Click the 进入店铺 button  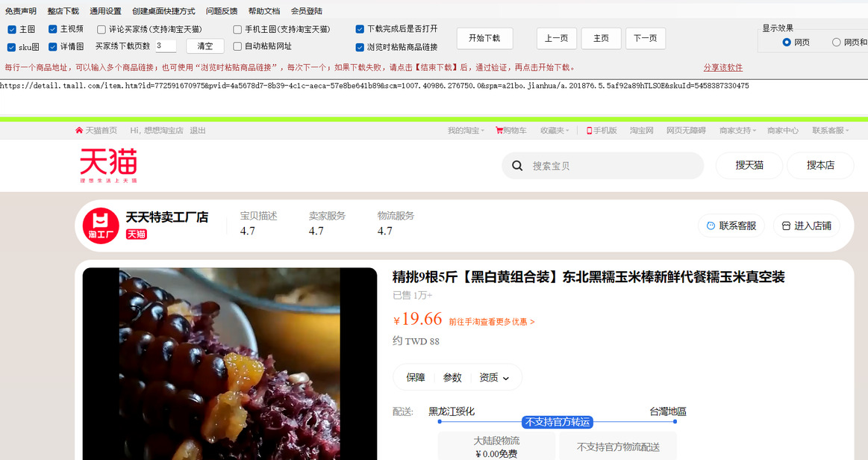tap(807, 226)
